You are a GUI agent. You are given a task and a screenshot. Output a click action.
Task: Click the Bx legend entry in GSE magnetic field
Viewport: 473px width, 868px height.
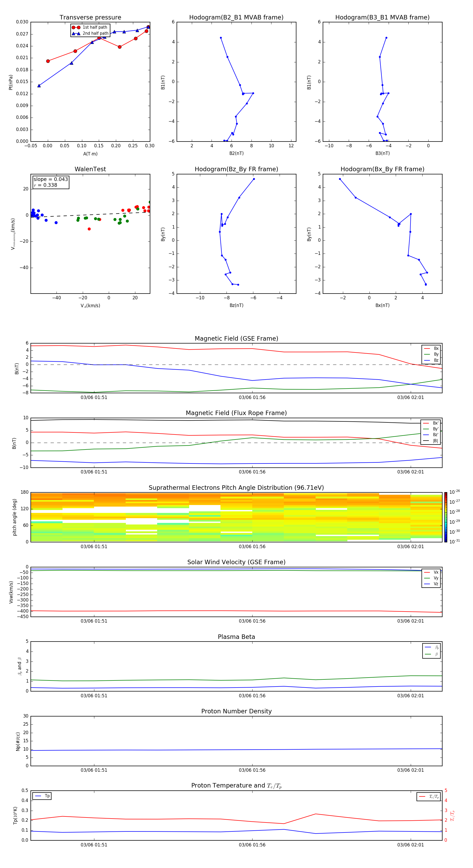tap(431, 349)
